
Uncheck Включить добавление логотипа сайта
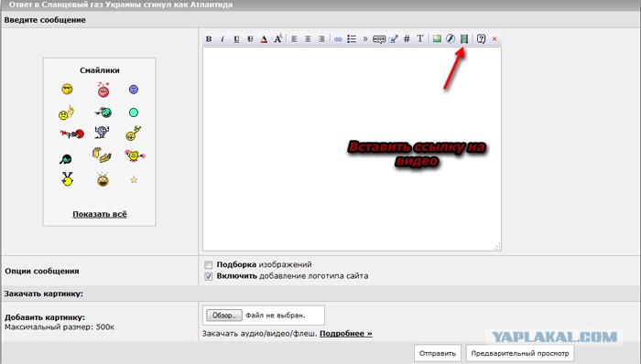[209, 276]
